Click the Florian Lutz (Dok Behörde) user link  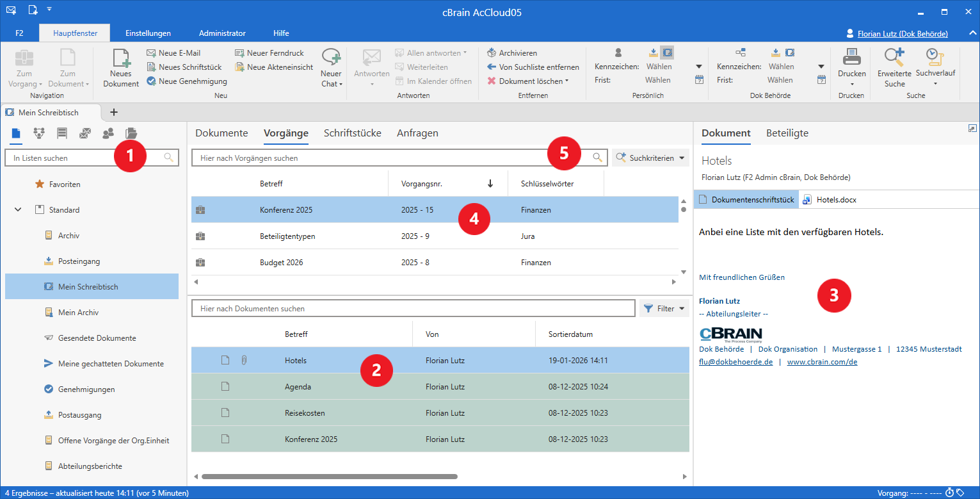point(902,33)
